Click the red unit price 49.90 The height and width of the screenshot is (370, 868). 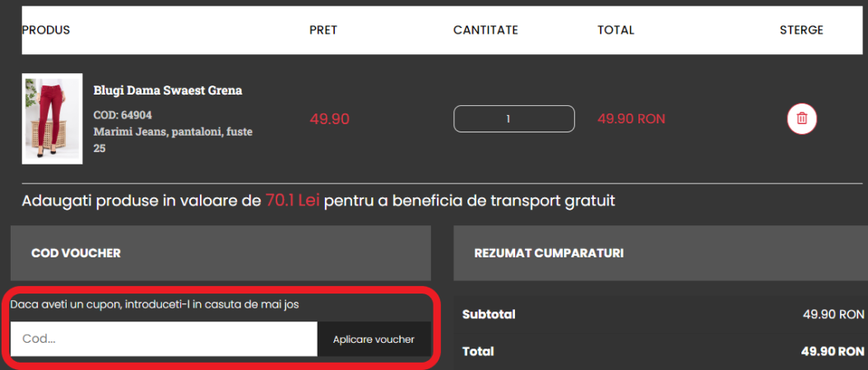[x=330, y=119]
